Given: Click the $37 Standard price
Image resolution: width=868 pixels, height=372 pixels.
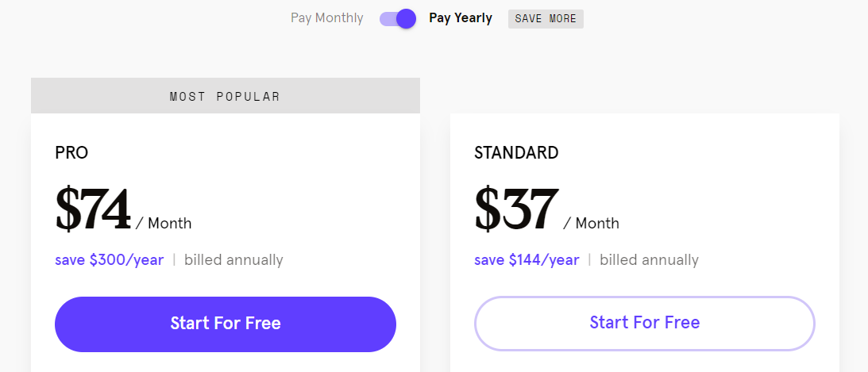Looking at the screenshot, I should 516,209.
